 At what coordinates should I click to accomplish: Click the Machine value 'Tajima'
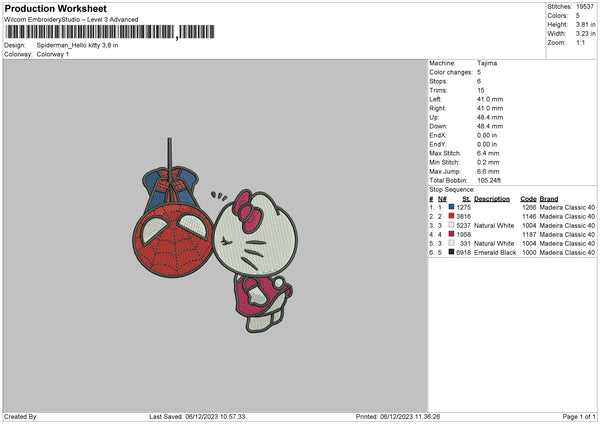487,63
